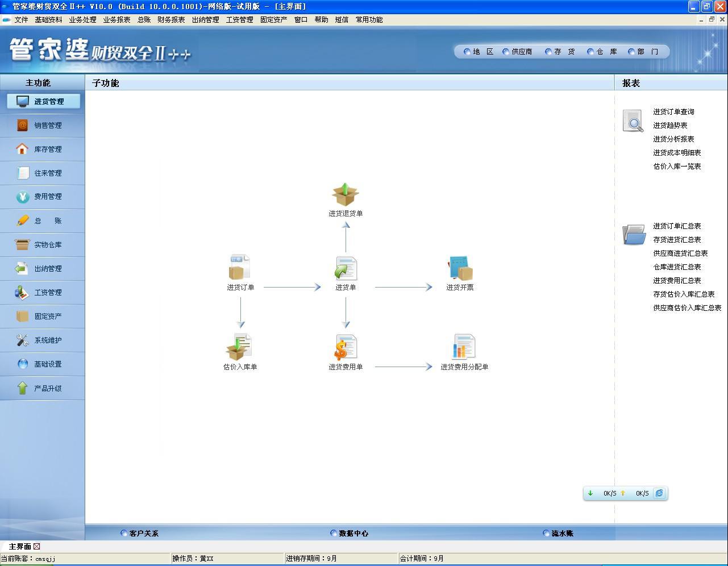Image resolution: width=728 pixels, height=566 pixels.
Task: Open the 估价入库单 icon
Action: click(240, 347)
